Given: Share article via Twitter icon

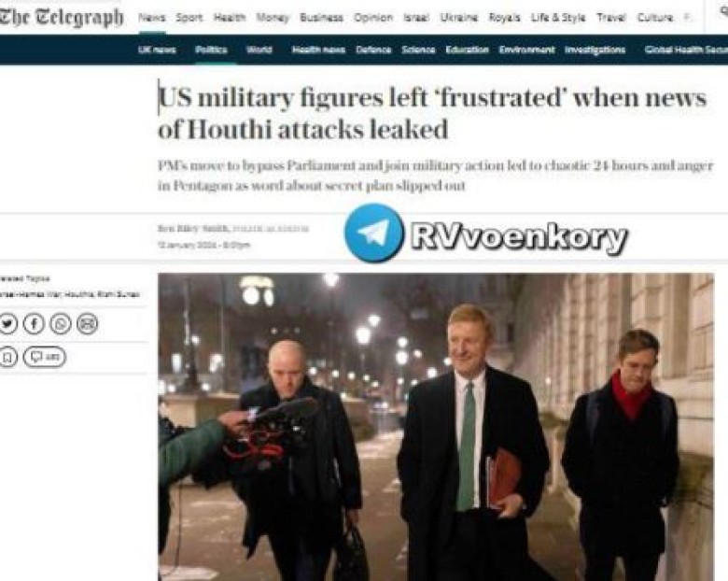Looking at the screenshot, I should click(x=7, y=324).
